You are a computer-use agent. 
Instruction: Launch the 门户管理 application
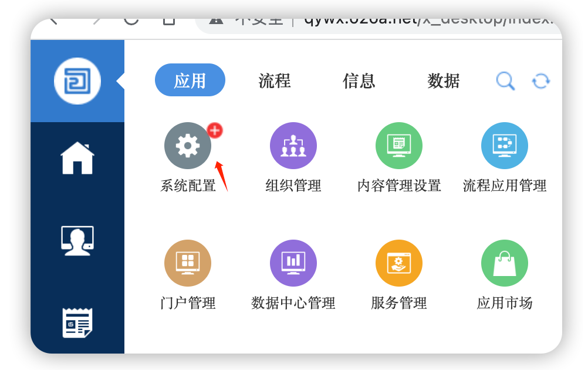[188, 263]
